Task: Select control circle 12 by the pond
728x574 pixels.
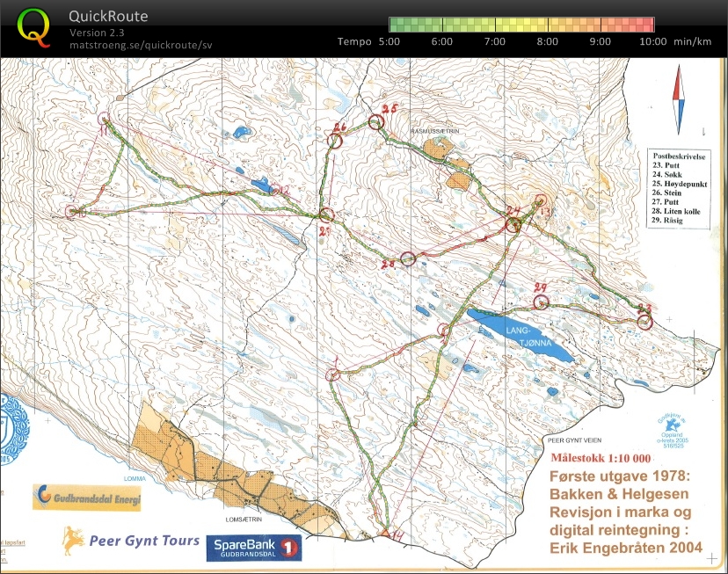Action: point(275,190)
